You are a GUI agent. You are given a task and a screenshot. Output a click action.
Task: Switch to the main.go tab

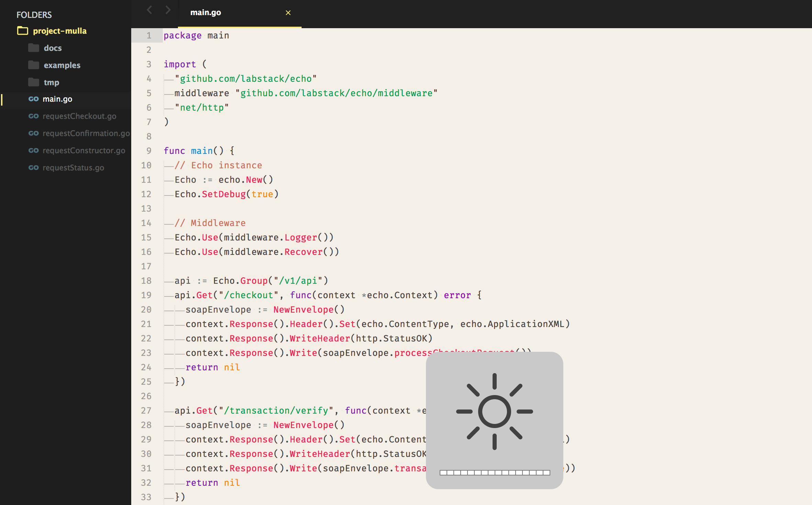(206, 13)
